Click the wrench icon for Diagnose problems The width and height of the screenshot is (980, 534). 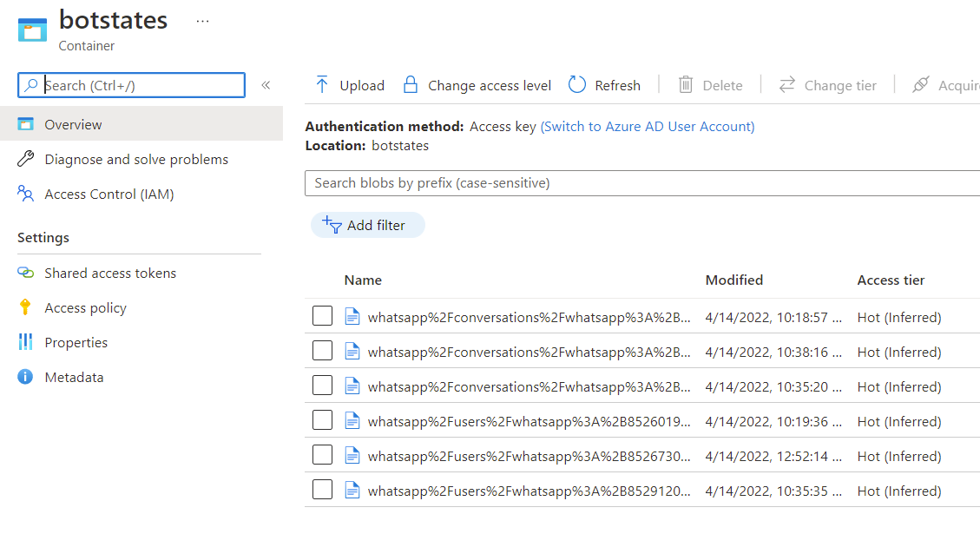26,159
